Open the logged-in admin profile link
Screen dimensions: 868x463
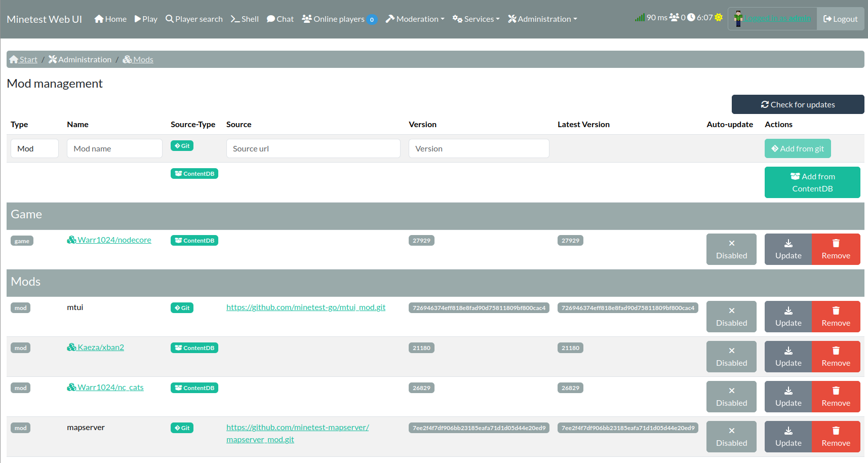point(777,18)
